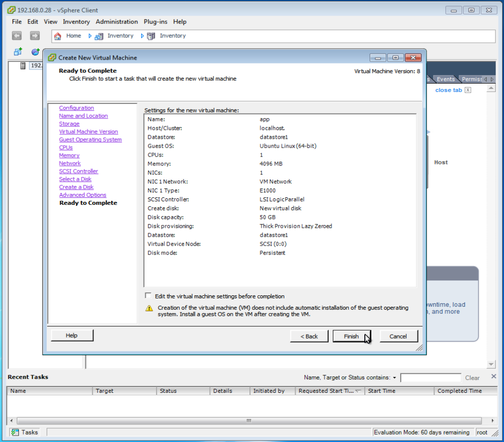Click the main panel scroll down arrow
This screenshot has width=504, height=442.
pyautogui.click(x=491, y=364)
